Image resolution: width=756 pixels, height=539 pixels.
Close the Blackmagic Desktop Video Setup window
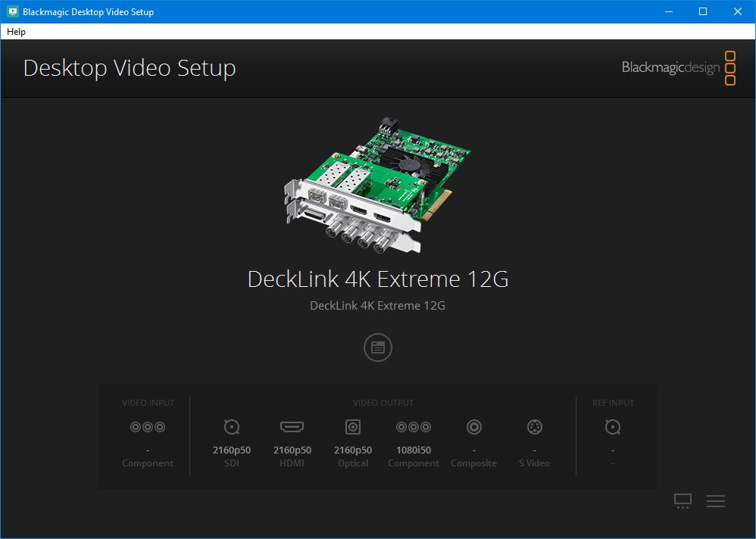coord(738,11)
